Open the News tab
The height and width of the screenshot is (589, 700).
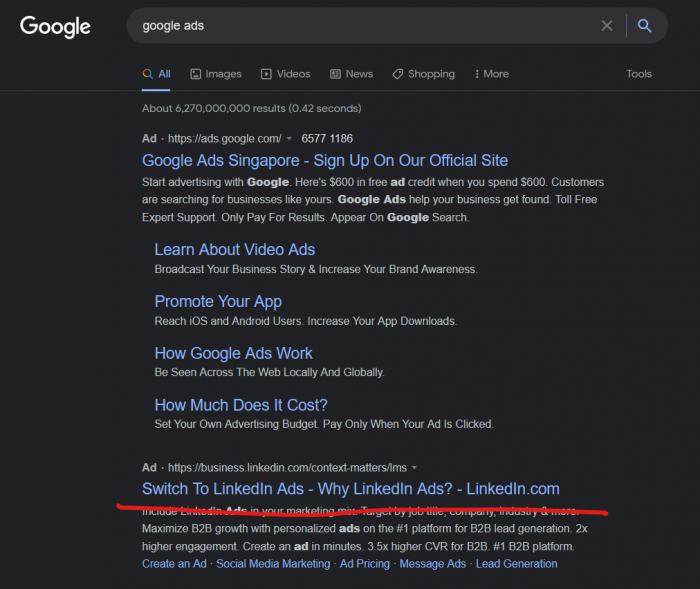(352, 74)
